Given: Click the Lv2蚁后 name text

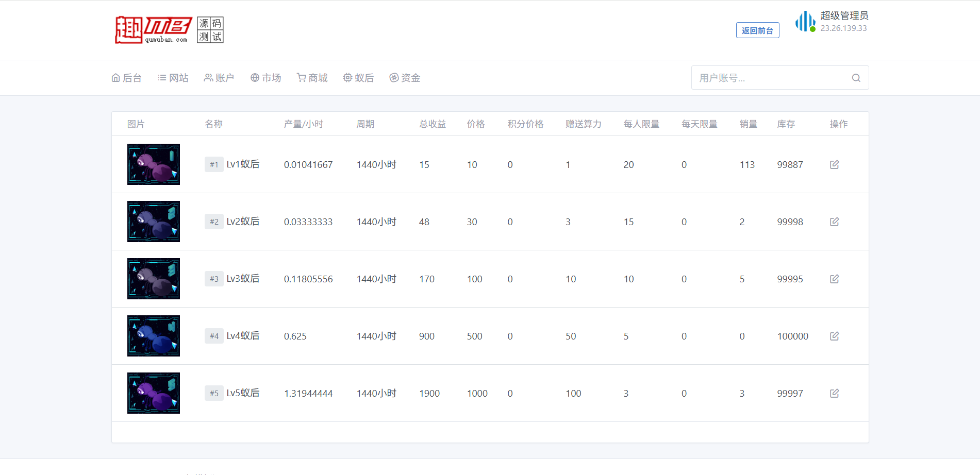Looking at the screenshot, I should 243,222.
